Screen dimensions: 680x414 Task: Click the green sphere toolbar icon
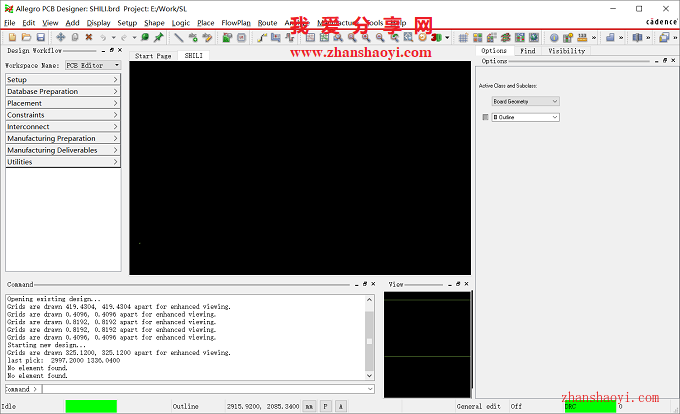[145, 38]
